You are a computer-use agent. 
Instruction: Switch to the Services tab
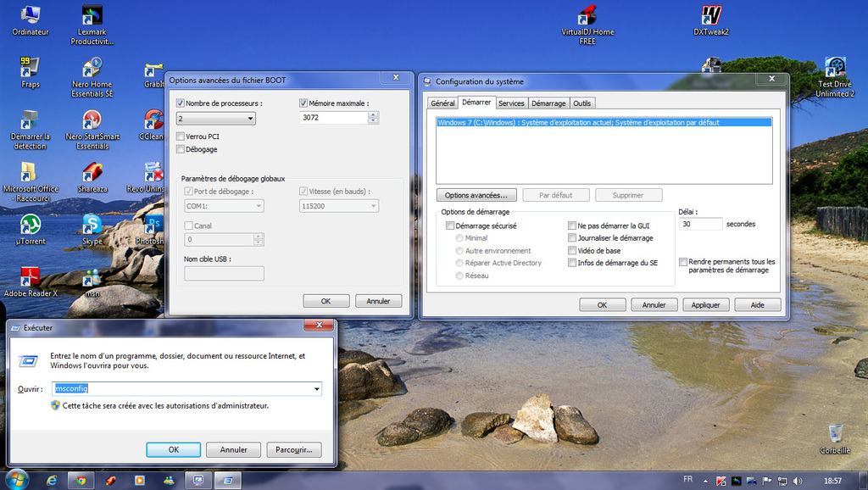(x=511, y=103)
